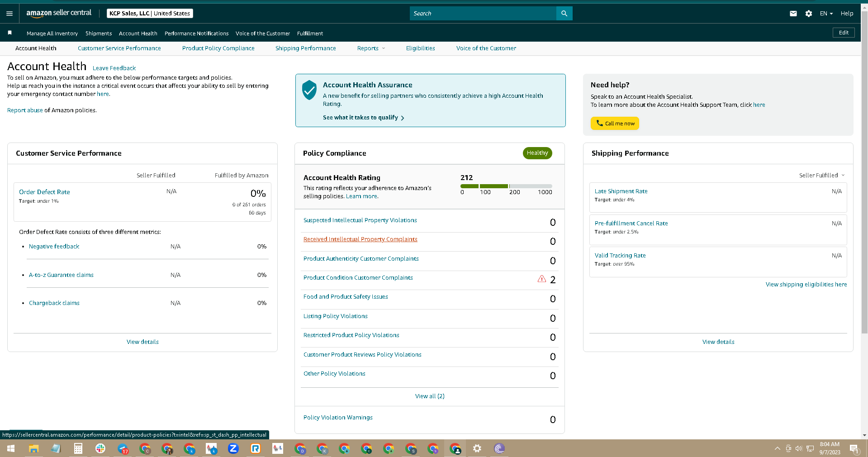This screenshot has width=868, height=457.
Task: Click into the Search input field
Action: 483,14
